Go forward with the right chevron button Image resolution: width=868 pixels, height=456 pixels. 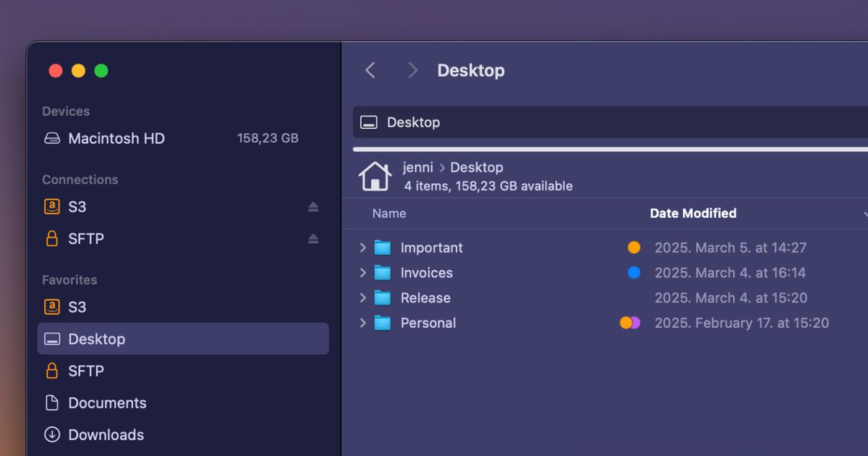[x=413, y=70]
